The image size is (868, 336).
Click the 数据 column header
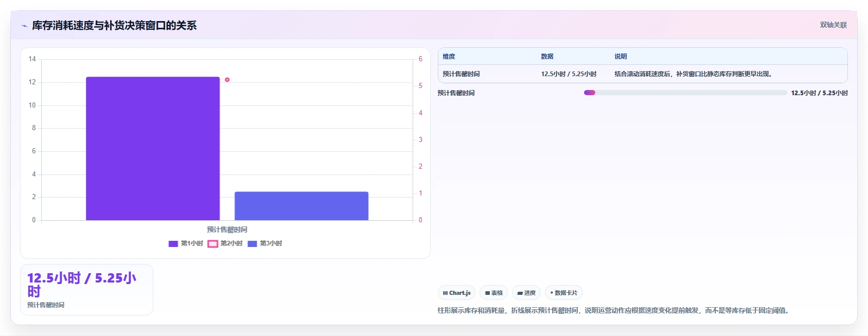(x=547, y=57)
